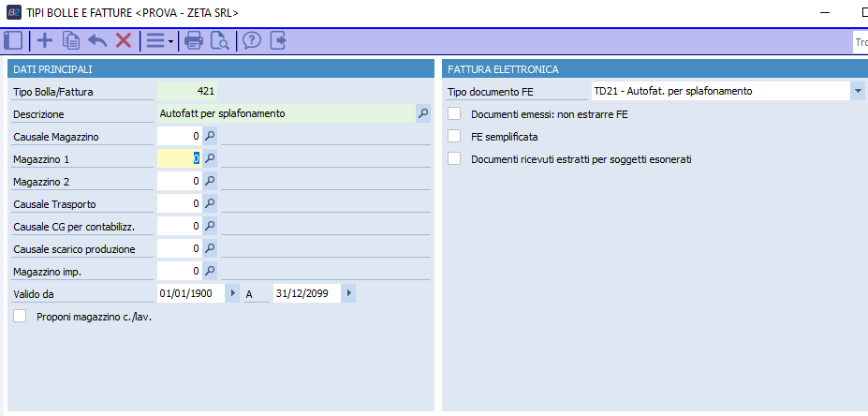Open print preview with the magnifier page icon
Viewport: 868px width, 416px height.
coord(220,40)
